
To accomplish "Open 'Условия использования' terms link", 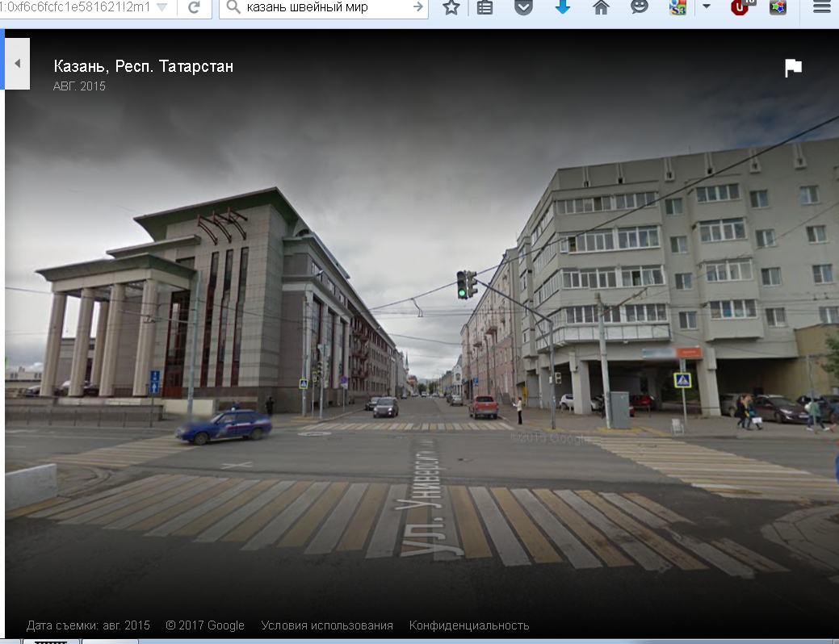I will point(327,625).
